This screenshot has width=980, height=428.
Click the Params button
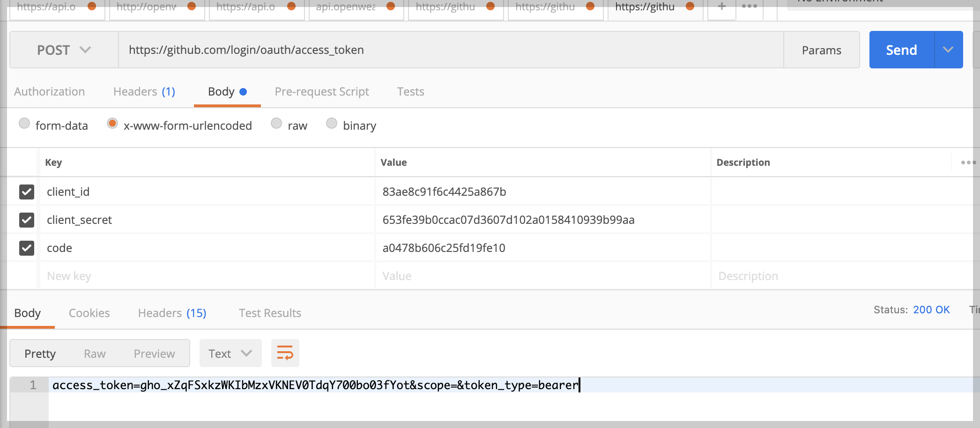coord(822,50)
